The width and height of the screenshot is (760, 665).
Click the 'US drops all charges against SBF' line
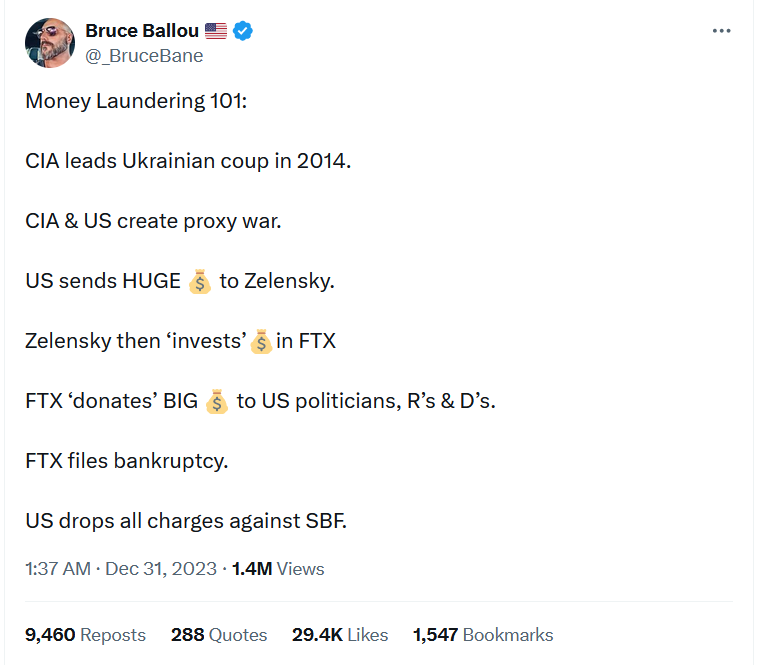click(x=186, y=522)
